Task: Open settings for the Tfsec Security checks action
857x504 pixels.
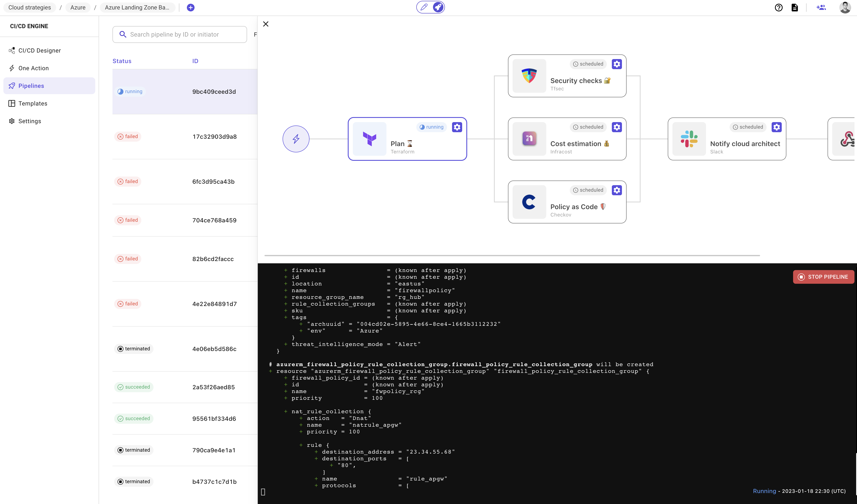Action: click(x=617, y=63)
